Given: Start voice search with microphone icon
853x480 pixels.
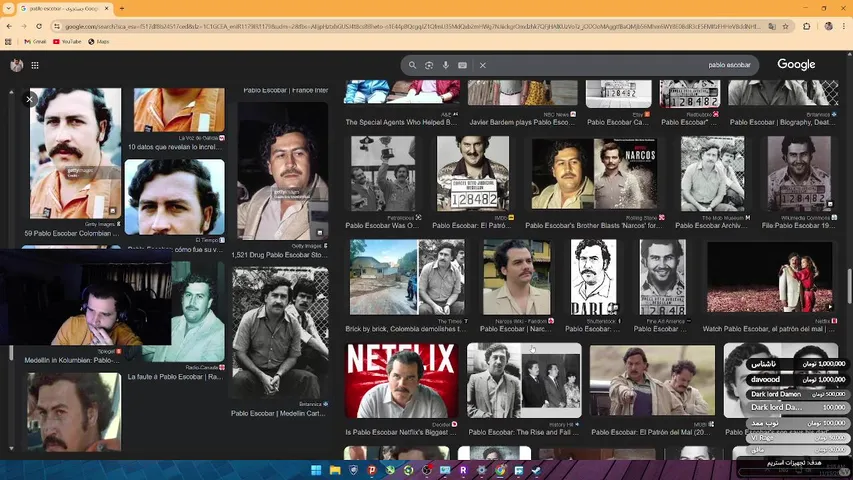Looking at the screenshot, I should click(x=446, y=65).
